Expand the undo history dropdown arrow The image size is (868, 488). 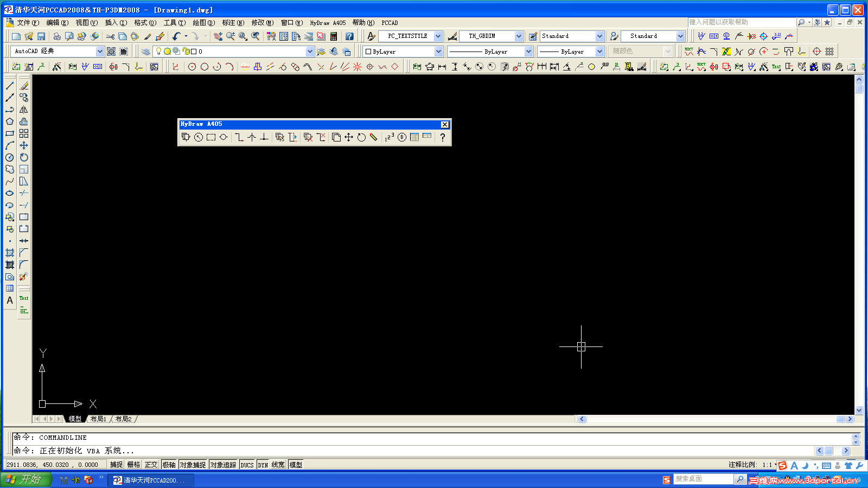pyautogui.click(x=186, y=36)
